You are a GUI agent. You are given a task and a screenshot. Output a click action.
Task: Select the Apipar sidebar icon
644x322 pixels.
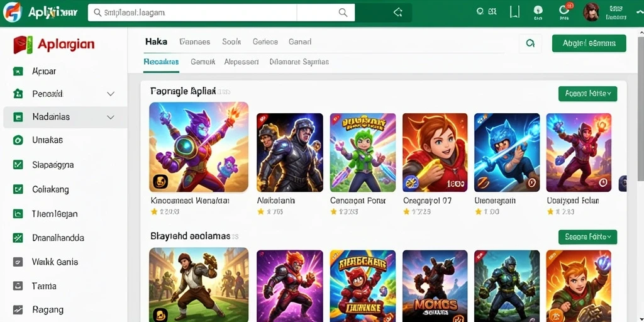pyautogui.click(x=18, y=72)
